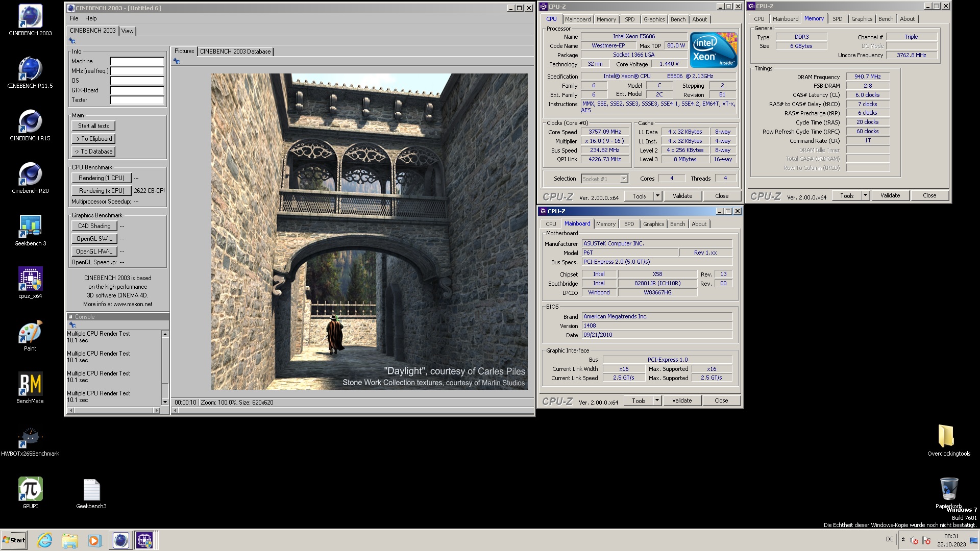Launch Geekbench 3 desktop icon

(x=30, y=231)
